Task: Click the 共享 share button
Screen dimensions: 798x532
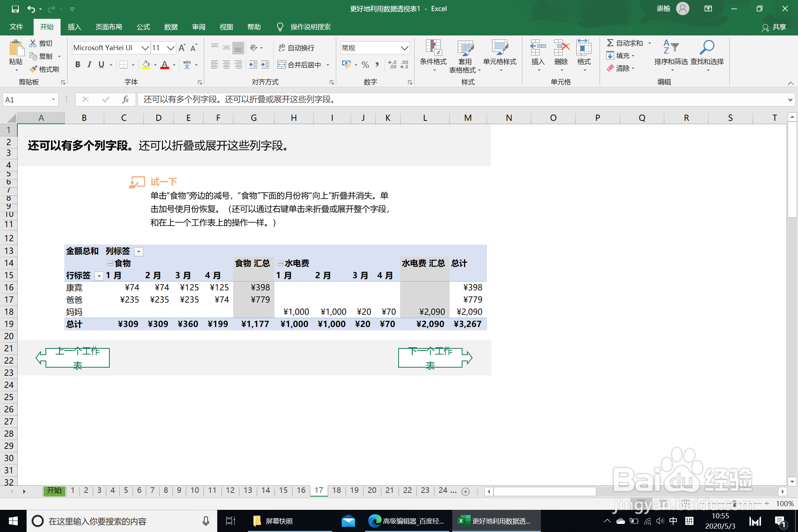Action: tap(774, 27)
